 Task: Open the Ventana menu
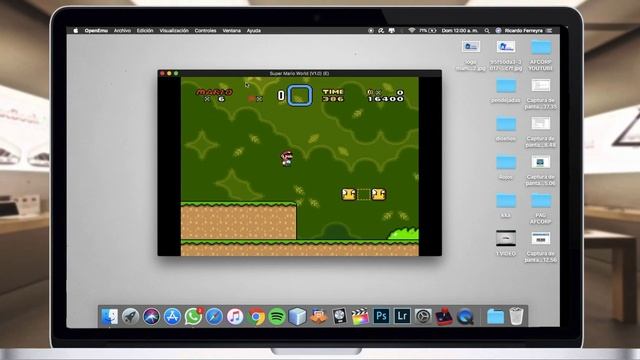coord(231,31)
